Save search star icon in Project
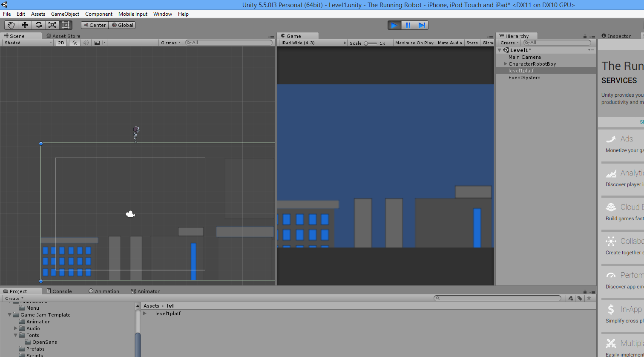The width and height of the screenshot is (644, 357). click(x=589, y=298)
